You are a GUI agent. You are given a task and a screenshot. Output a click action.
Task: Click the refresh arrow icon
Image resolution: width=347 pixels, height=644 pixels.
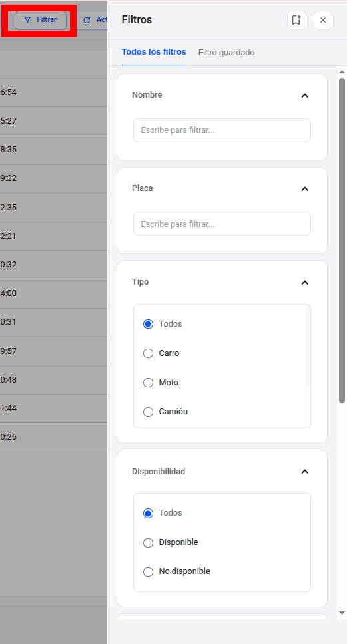[87, 20]
